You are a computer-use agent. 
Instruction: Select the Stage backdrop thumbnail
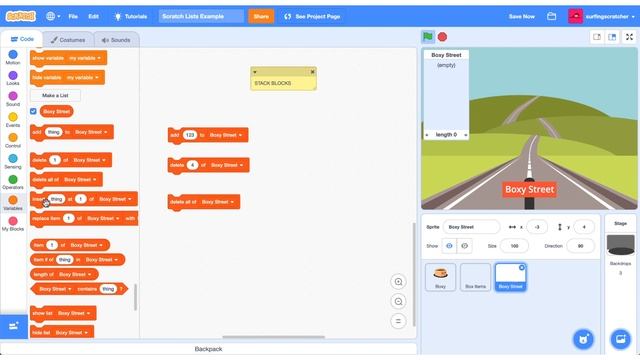(x=620, y=245)
